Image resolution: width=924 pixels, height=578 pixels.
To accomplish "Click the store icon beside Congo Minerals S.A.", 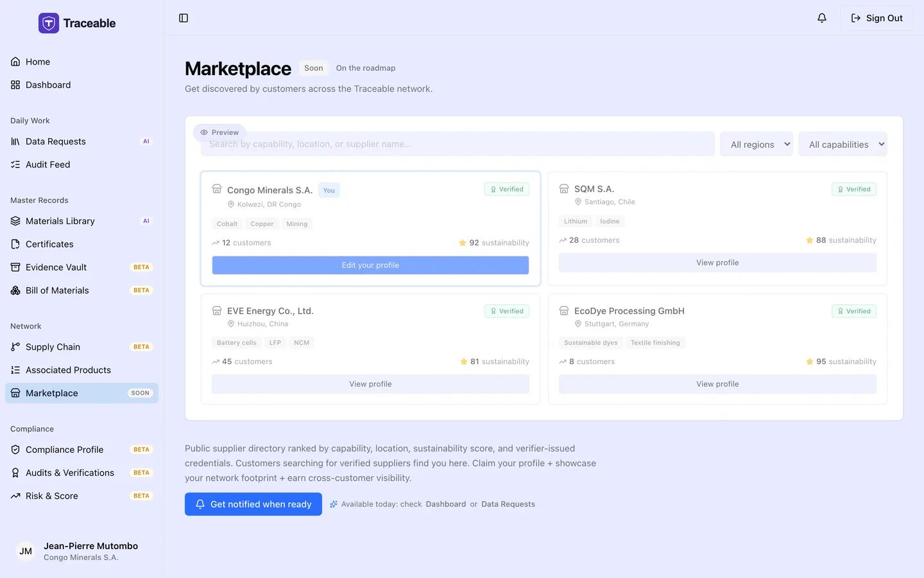I will coord(217,189).
